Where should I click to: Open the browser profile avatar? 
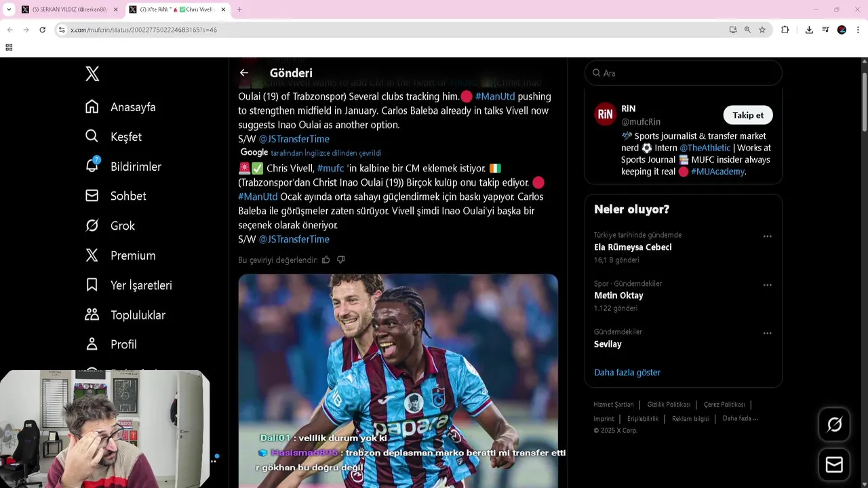point(842,30)
